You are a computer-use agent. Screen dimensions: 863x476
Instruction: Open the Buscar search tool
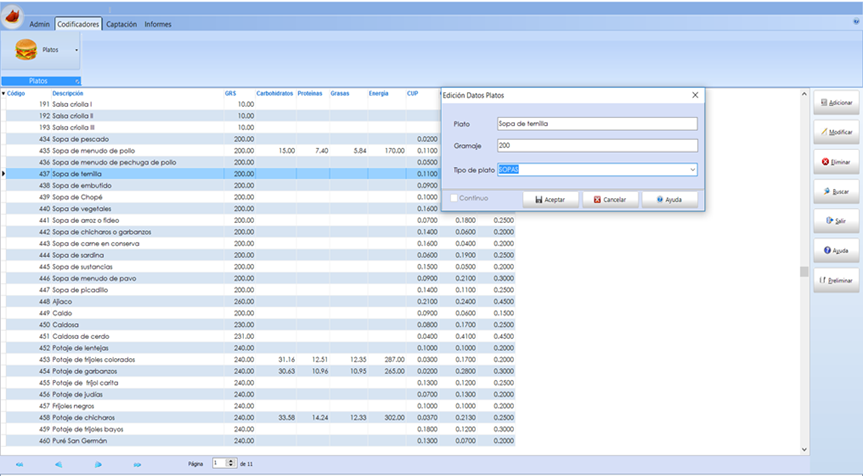(x=834, y=190)
